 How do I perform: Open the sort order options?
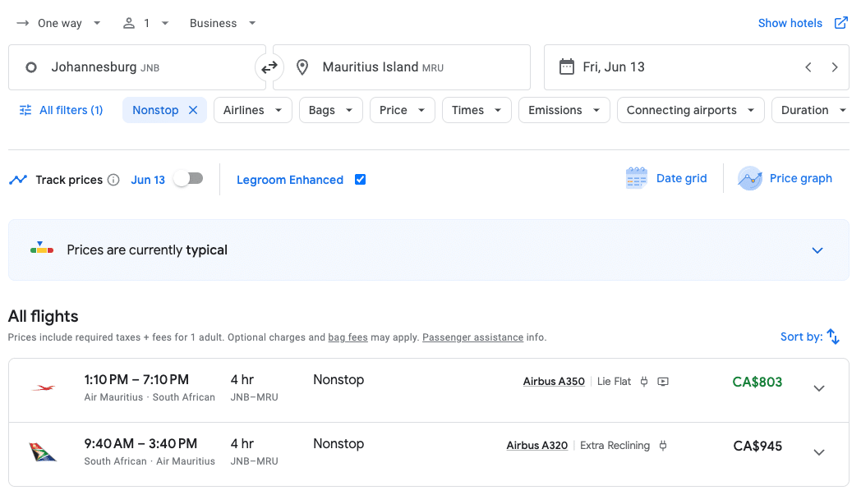tap(810, 337)
